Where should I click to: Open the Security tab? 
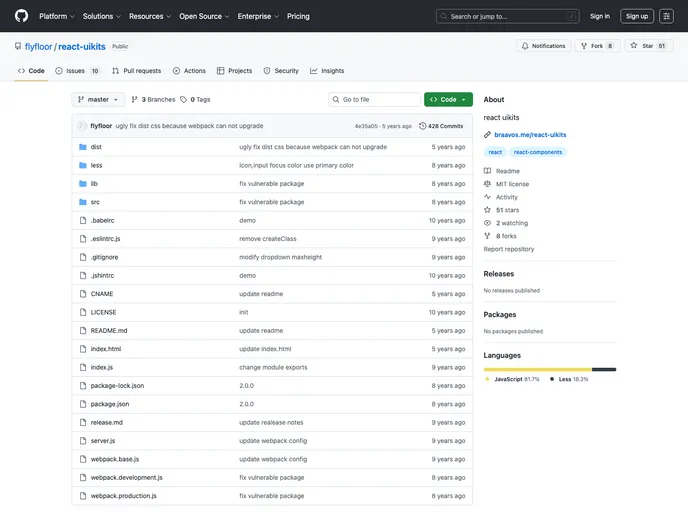[x=281, y=71]
